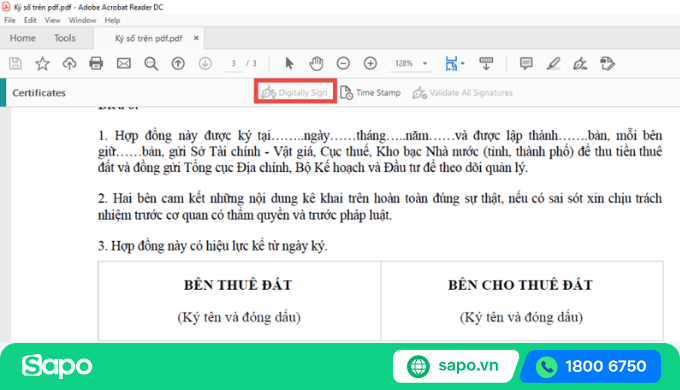The image size is (680, 390).
Task: Click the star bookmark icon
Action: tap(42, 64)
